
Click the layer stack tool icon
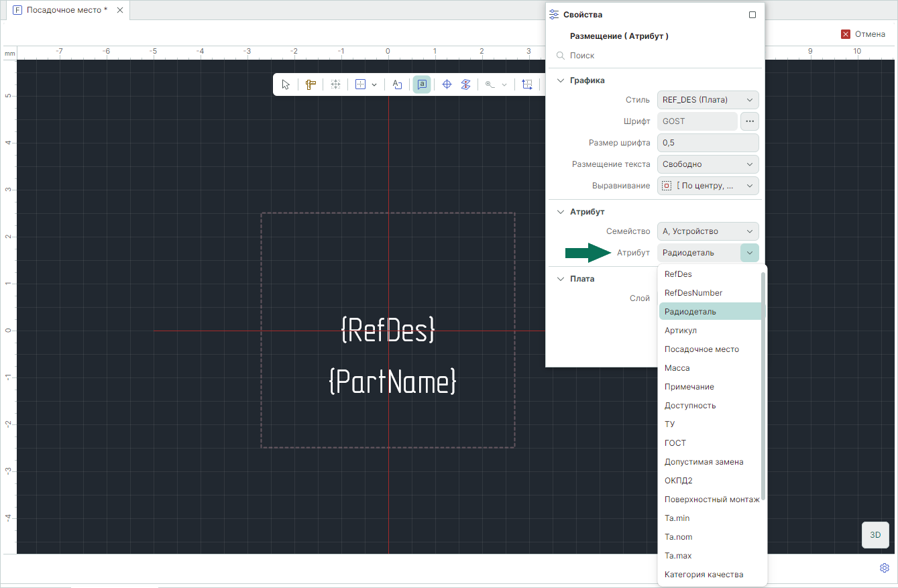(465, 84)
